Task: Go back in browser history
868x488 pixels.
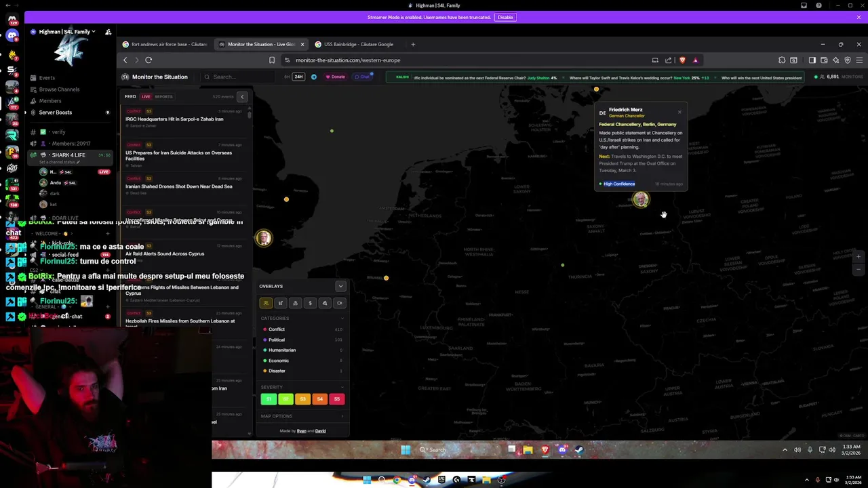Action: (x=125, y=60)
